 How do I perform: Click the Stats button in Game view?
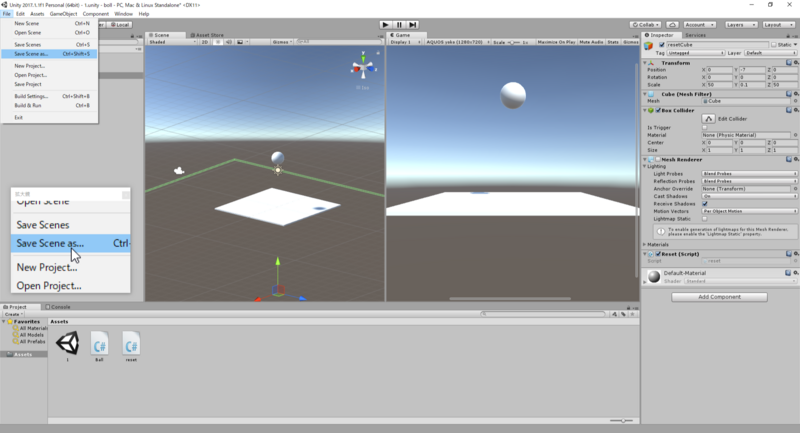(613, 42)
